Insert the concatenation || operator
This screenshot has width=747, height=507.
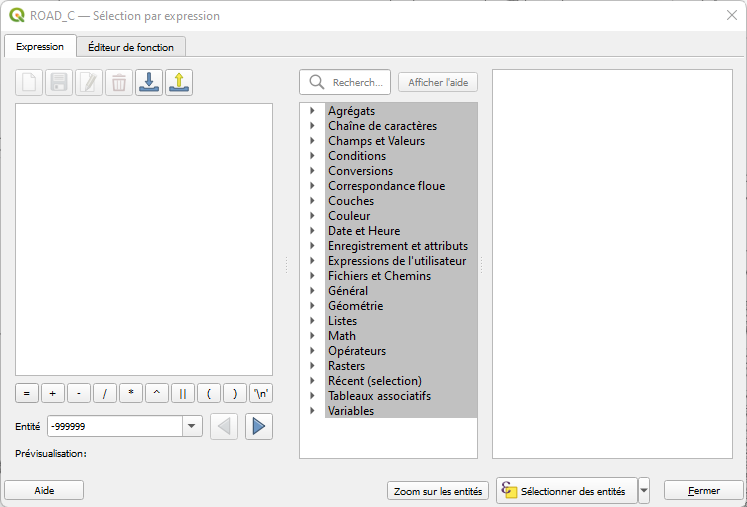[x=183, y=394]
